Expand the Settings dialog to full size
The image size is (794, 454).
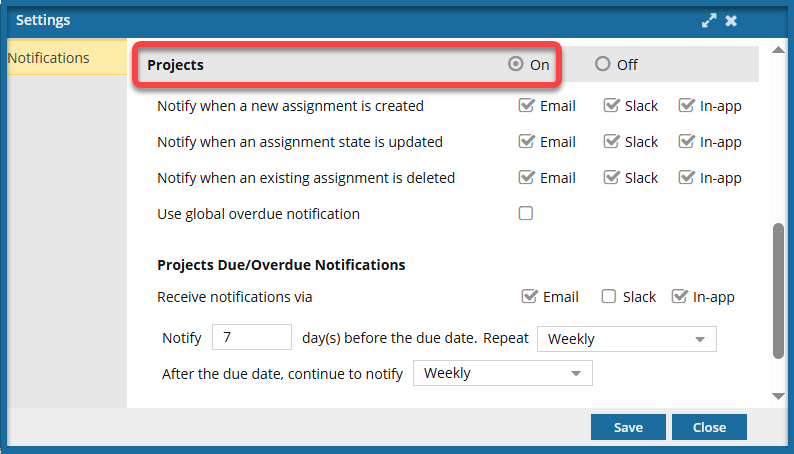tap(709, 21)
